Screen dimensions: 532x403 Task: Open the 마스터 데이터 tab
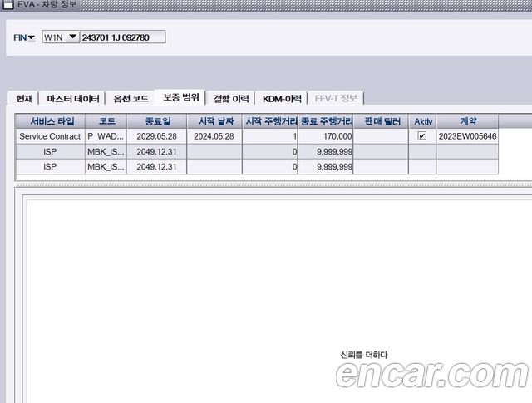tap(72, 98)
